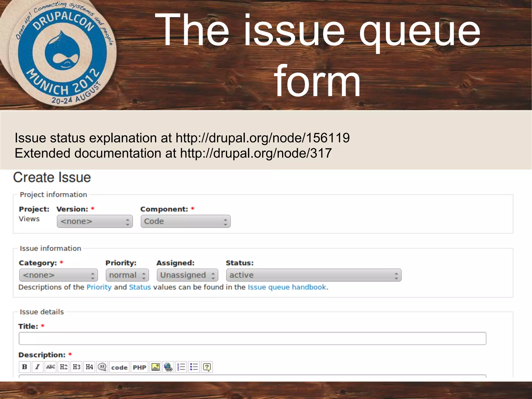The image size is (532, 399).
Task: Click the drupal.org/node/156119 URL text
Action: click(x=263, y=138)
